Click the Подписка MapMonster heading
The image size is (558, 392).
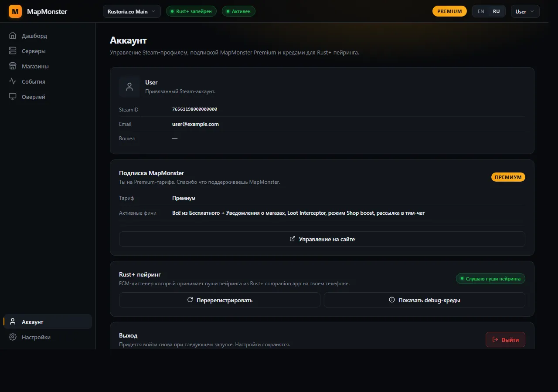point(151,173)
